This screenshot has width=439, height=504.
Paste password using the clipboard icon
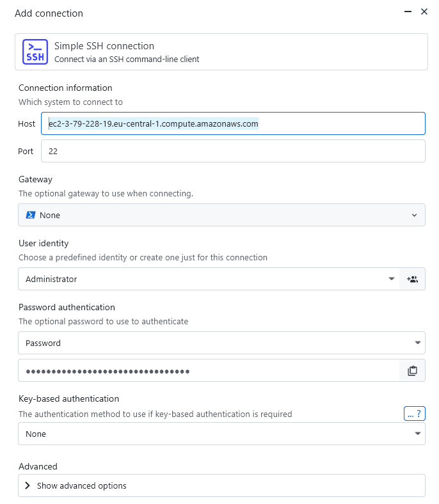tap(412, 370)
